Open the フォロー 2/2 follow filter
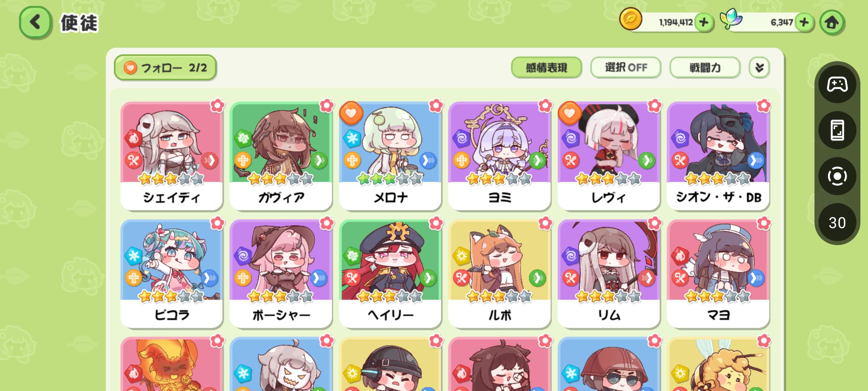 point(165,68)
